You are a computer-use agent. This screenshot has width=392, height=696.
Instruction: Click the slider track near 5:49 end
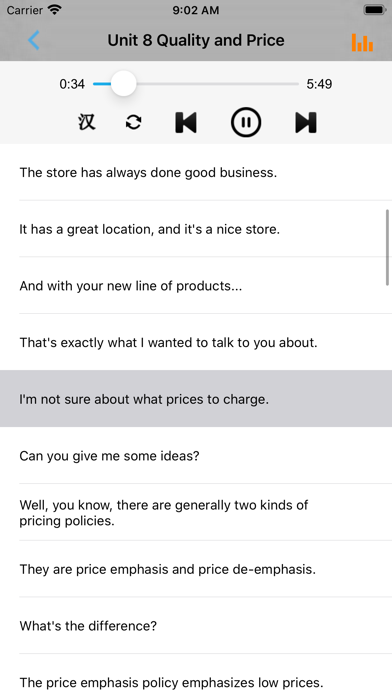(x=291, y=83)
